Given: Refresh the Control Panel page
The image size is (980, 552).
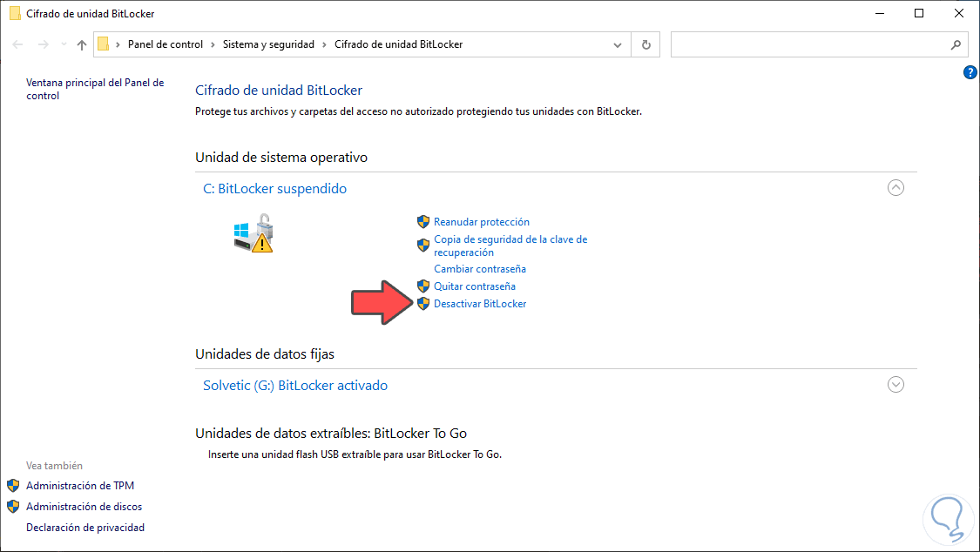Looking at the screenshot, I should (x=646, y=45).
